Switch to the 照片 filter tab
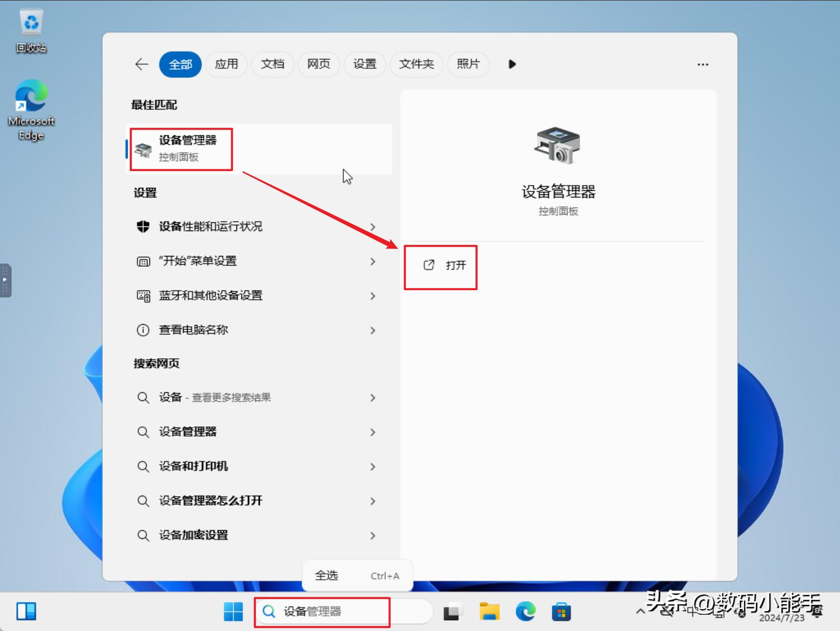The width and height of the screenshot is (840, 631). 468,64
